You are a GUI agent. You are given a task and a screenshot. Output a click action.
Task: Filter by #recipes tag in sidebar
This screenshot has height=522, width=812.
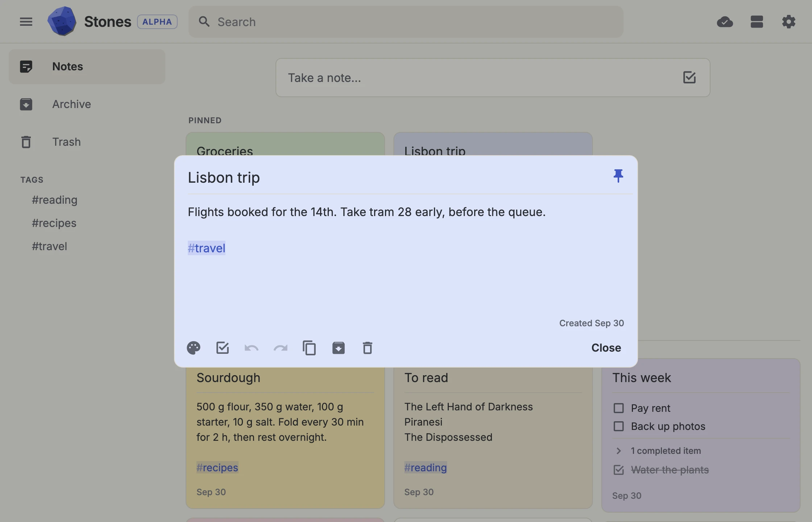pos(54,223)
